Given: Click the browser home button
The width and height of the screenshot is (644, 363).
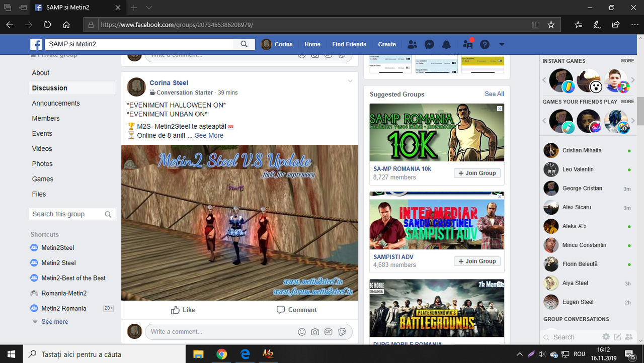Looking at the screenshot, I should pos(66,24).
